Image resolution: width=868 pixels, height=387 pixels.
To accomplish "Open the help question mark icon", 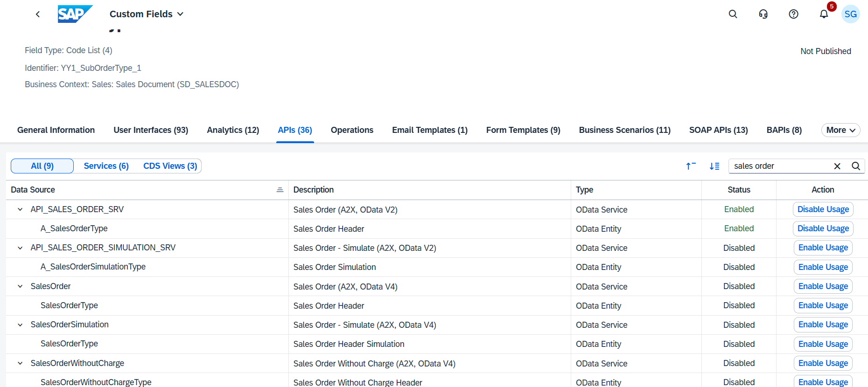I will pyautogui.click(x=793, y=14).
